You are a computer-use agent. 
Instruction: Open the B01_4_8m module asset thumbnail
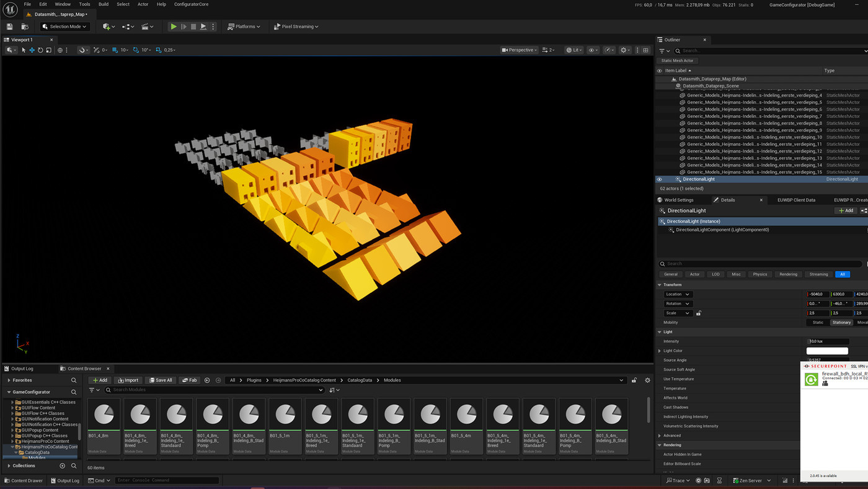(104, 414)
